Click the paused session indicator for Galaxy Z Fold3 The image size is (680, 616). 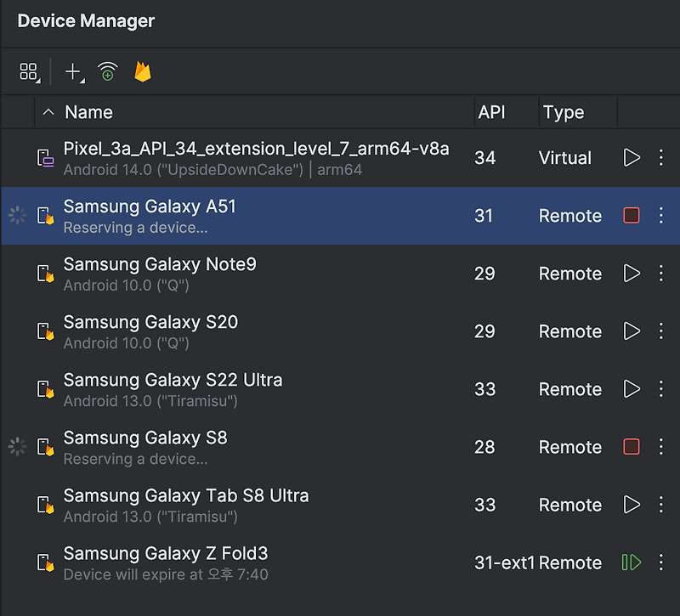click(632, 562)
